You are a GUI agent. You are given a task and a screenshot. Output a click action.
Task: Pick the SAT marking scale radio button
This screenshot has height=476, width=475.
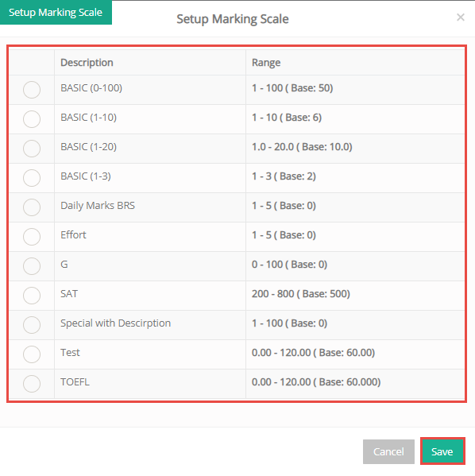pos(32,296)
